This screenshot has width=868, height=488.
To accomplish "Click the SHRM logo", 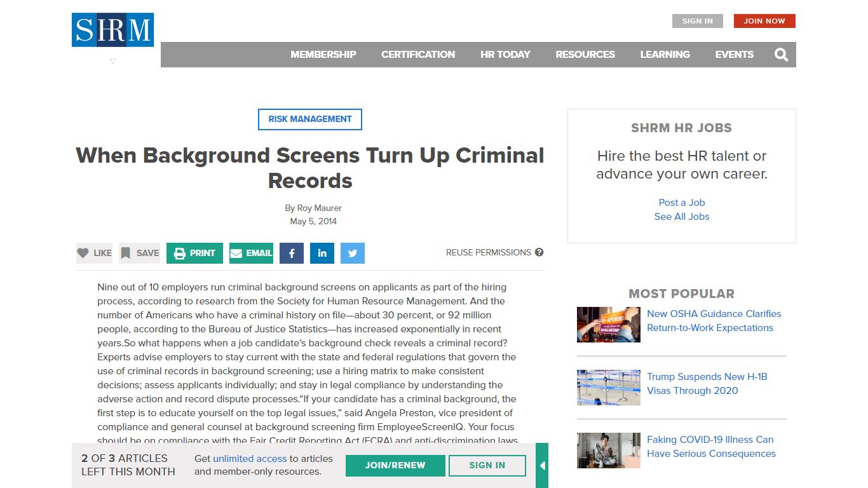I will tap(112, 30).
